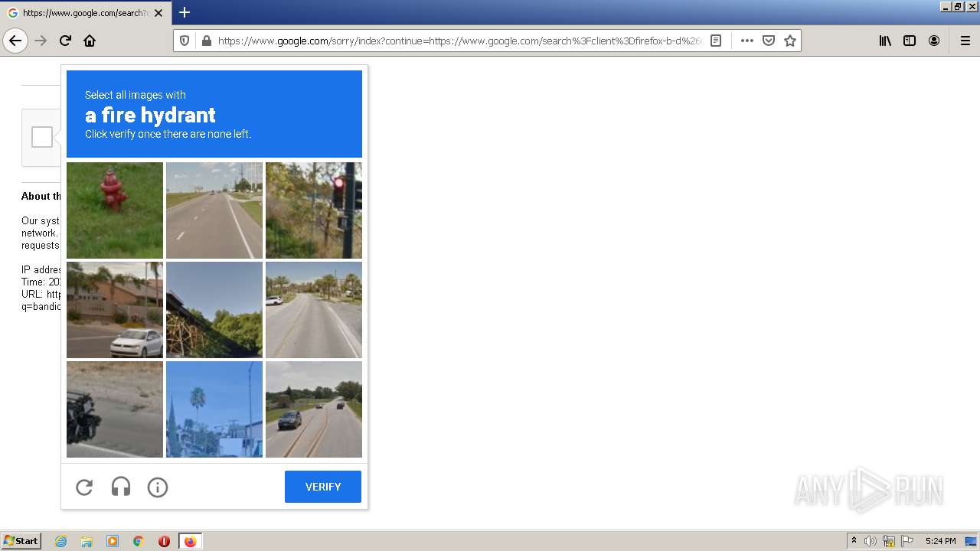Select the google.com/search tab

85,13
